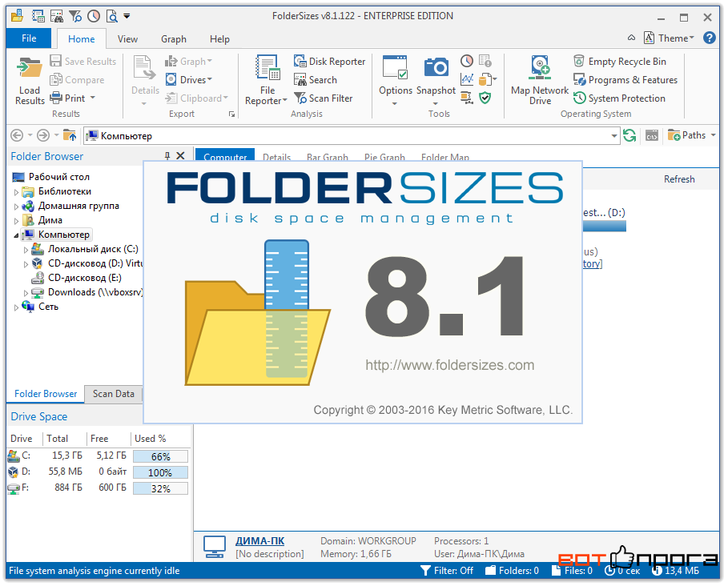728x586 pixels.
Task: Click the database file icon in Tools
Action: [485, 79]
